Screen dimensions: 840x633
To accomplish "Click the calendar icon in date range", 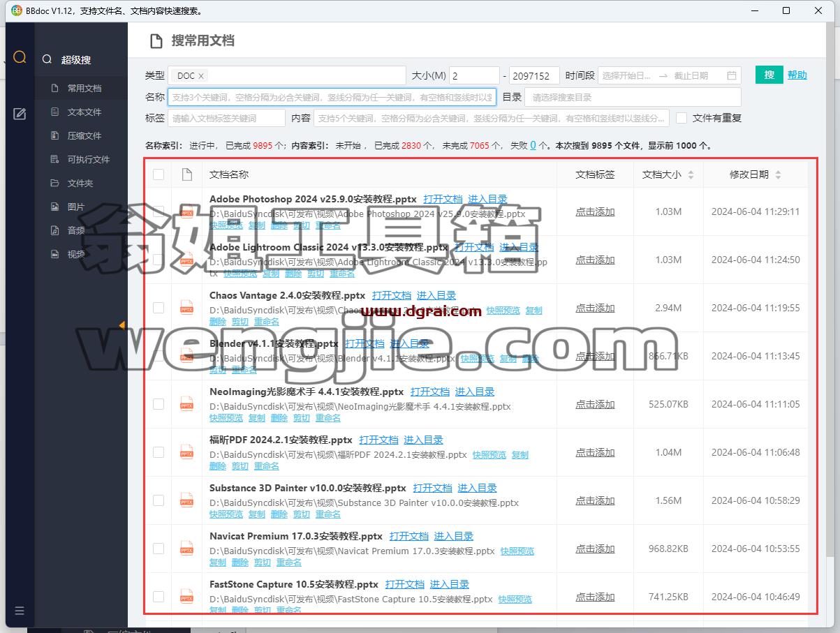I will click(x=732, y=75).
